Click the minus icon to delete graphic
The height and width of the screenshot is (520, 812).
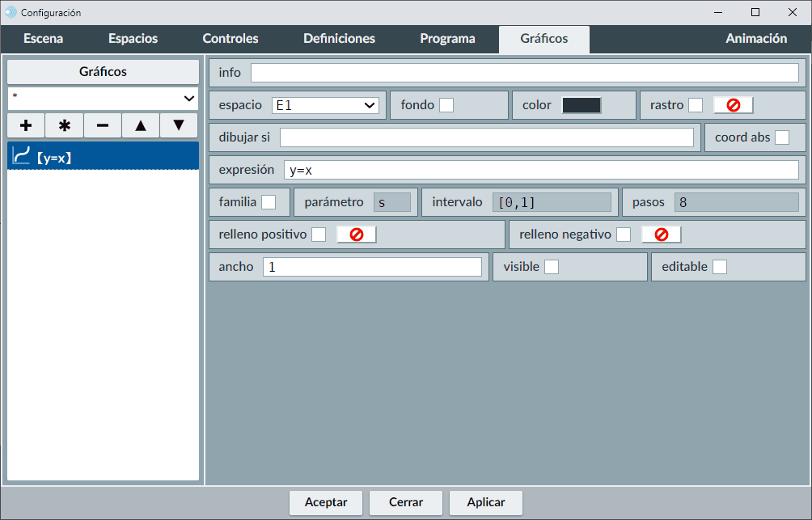tap(103, 125)
